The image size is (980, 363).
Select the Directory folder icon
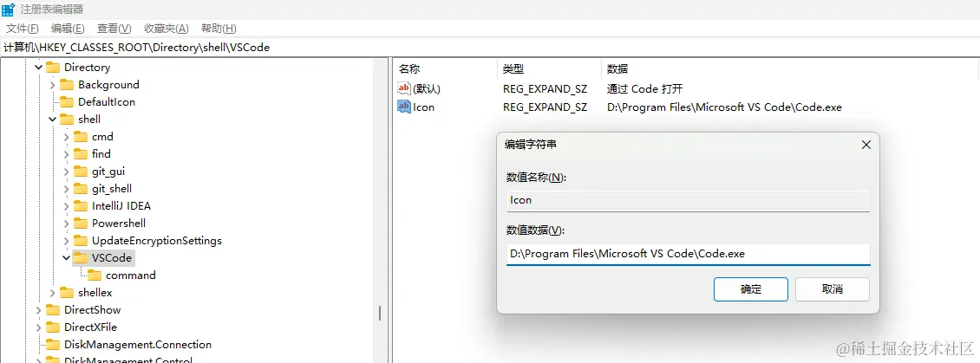(x=53, y=68)
